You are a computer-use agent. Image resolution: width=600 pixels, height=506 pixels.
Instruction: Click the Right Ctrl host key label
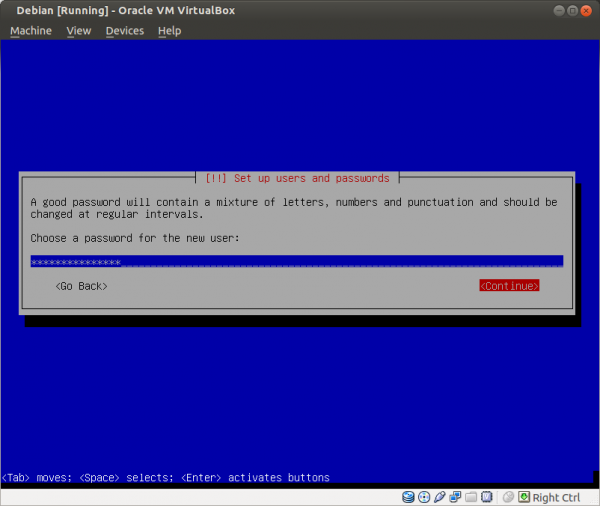[x=557, y=497]
